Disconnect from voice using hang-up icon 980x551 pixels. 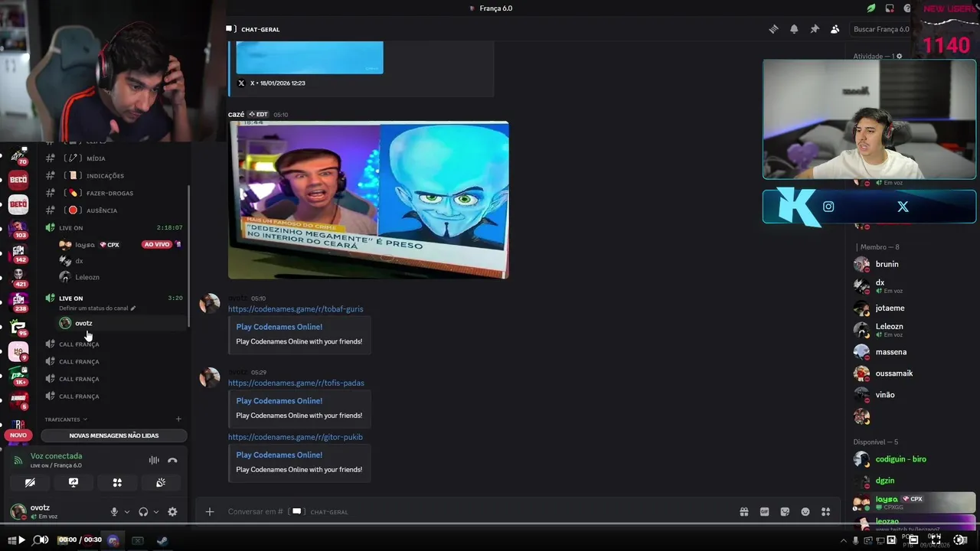point(172,460)
